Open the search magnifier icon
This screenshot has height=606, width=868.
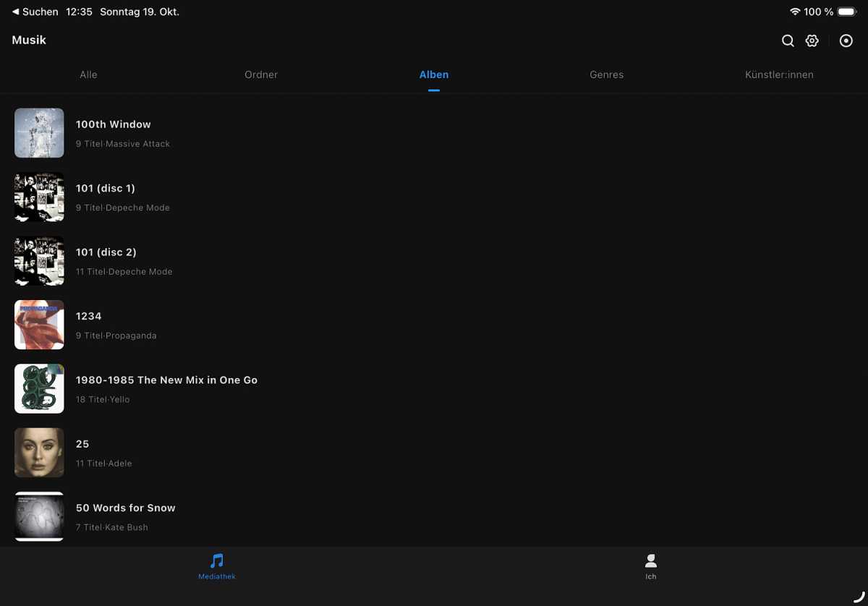[x=788, y=41]
